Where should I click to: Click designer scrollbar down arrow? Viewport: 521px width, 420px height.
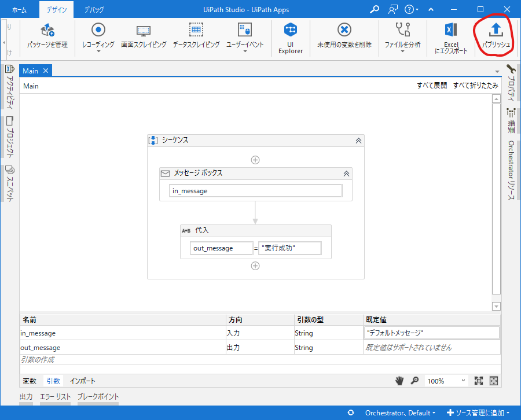tap(496, 307)
